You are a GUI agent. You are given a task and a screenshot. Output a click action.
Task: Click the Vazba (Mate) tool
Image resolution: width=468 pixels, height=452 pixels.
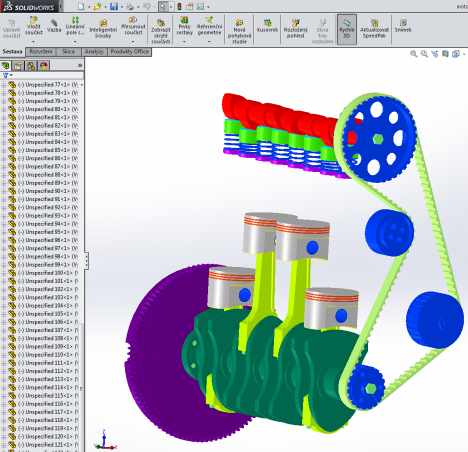coord(54,26)
